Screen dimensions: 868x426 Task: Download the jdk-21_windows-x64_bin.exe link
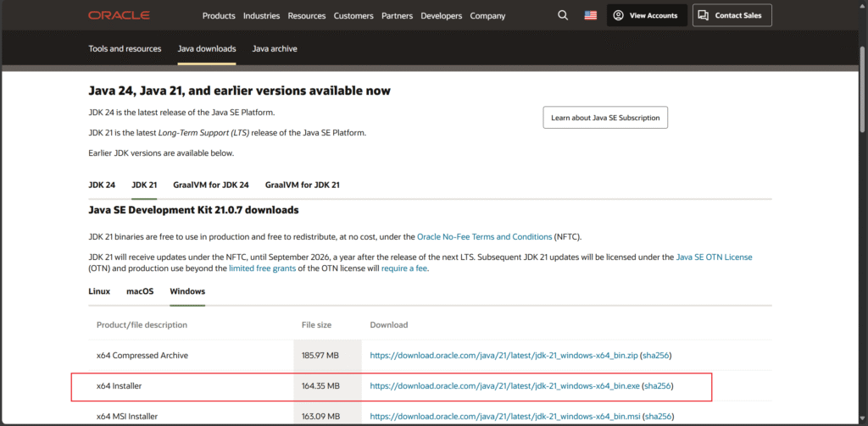(x=504, y=386)
